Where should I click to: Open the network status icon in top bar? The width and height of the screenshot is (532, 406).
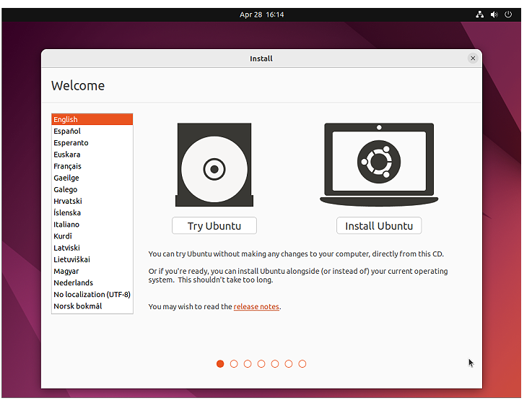point(479,14)
